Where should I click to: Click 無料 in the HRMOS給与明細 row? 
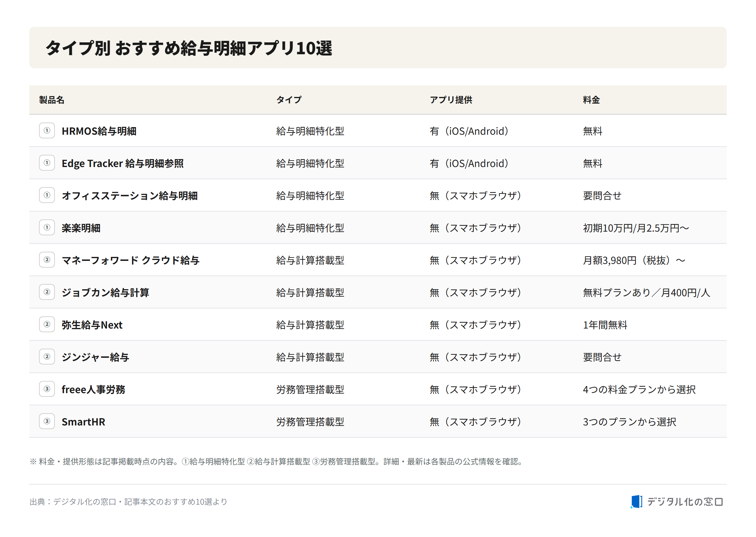pyautogui.click(x=593, y=131)
